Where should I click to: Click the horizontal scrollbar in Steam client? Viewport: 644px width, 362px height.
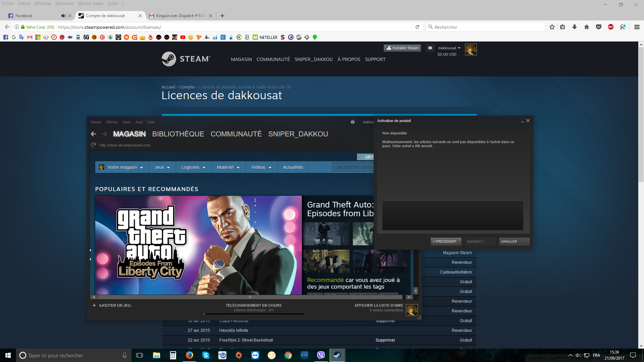coord(250,297)
